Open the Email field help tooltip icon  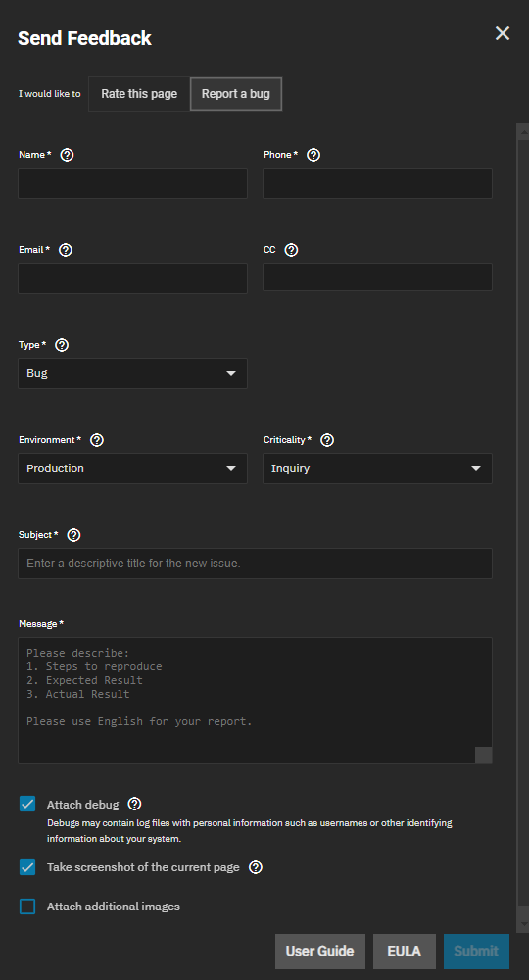pos(66,250)
